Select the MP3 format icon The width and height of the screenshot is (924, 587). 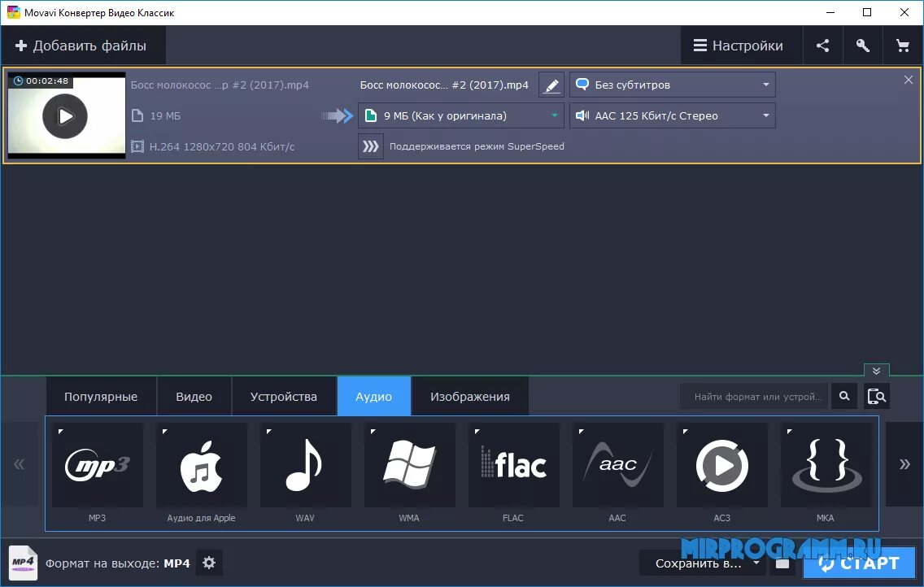click(x=98, y=464)
